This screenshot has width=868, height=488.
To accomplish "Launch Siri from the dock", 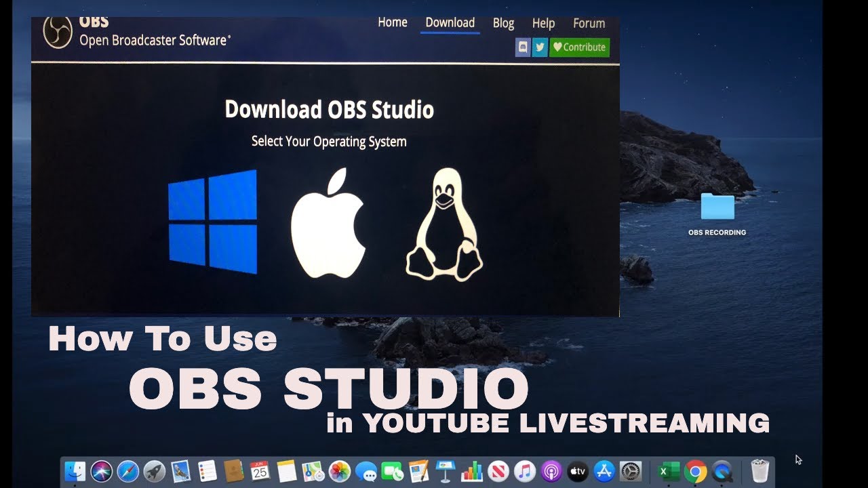I will pyautogui.click(x=102, y=471).
